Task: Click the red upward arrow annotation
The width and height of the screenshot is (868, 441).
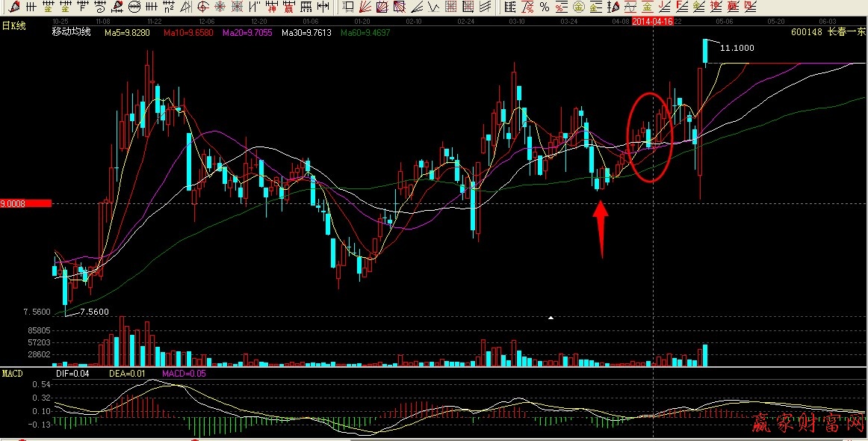Action: (601, 228)
